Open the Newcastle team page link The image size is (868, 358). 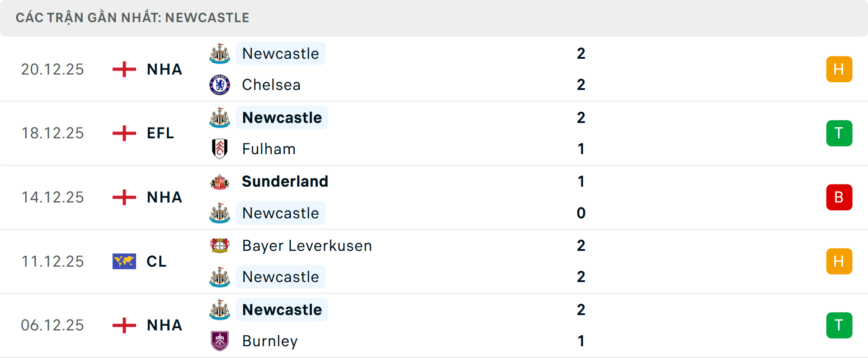[281, 53]
